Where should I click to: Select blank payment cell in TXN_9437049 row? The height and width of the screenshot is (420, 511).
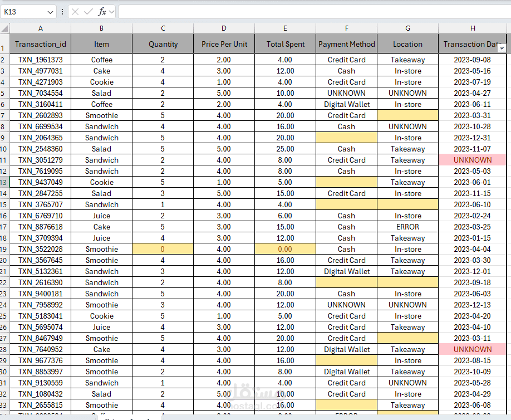tap(346, 182)
